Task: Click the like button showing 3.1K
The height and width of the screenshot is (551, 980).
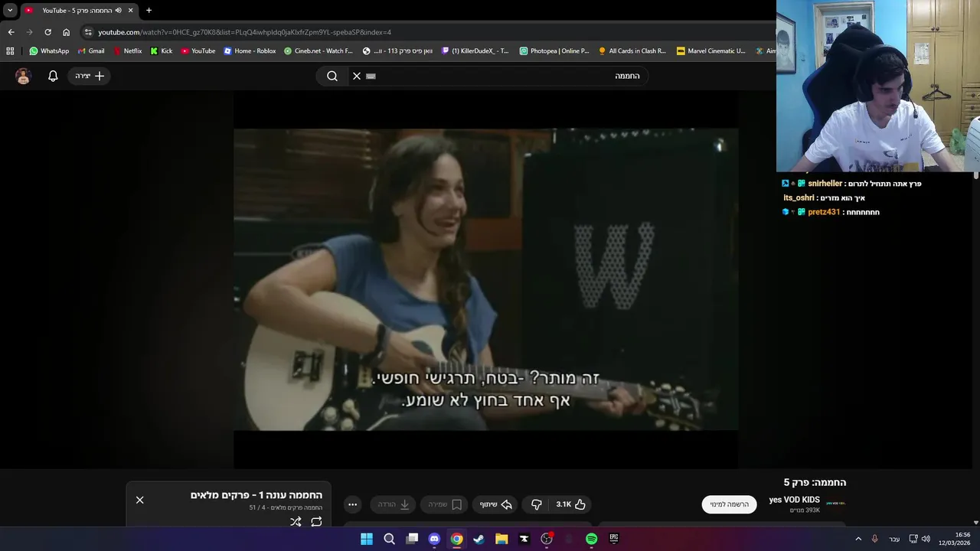Action: [x=571, y=504]
